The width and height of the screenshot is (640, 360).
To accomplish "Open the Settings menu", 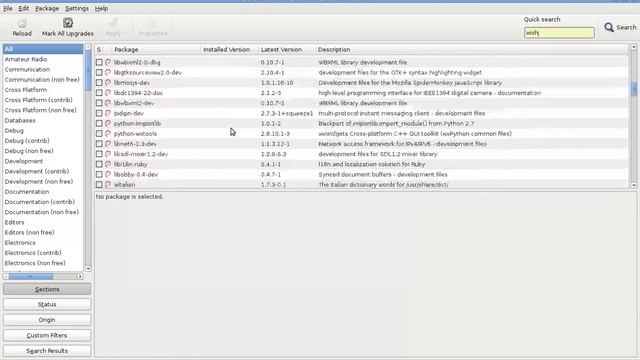I will (77, 8).
